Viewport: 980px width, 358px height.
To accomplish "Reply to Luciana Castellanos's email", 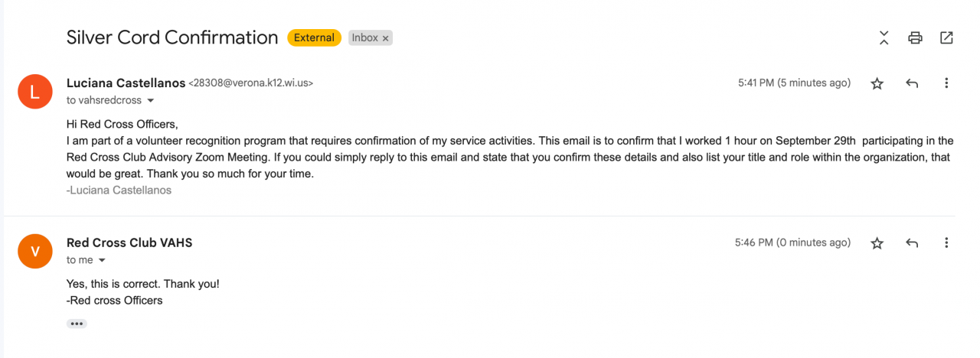I will (x=912, y=83).
